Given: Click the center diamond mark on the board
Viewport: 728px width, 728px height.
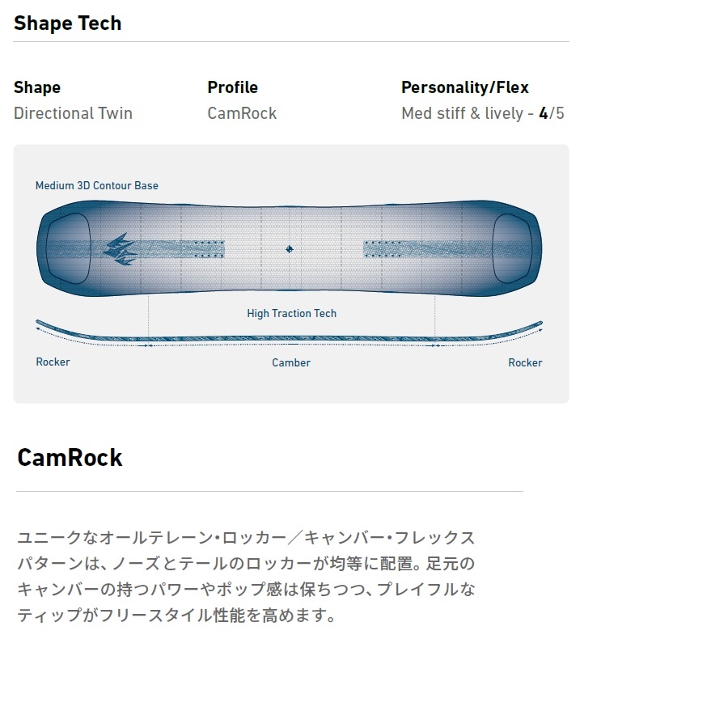Looking at the screenshot, I should (290, 249).
